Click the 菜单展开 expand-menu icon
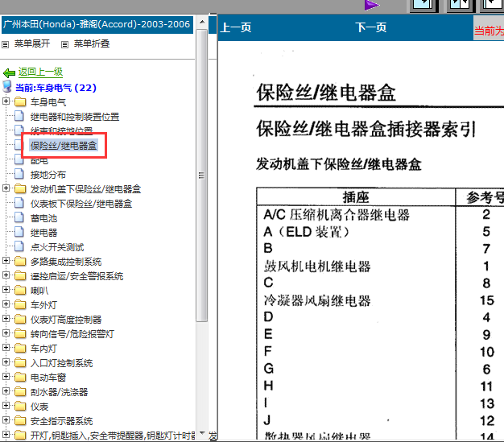The height and width of the screenshot is (442, 504). [x=5, y=44]
